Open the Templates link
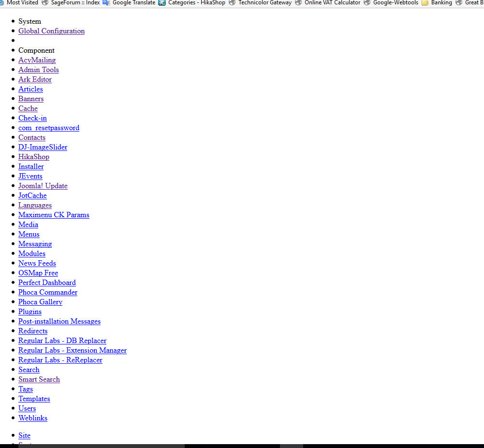This screenshot has height=448, width=484. [x=34, y=399]
